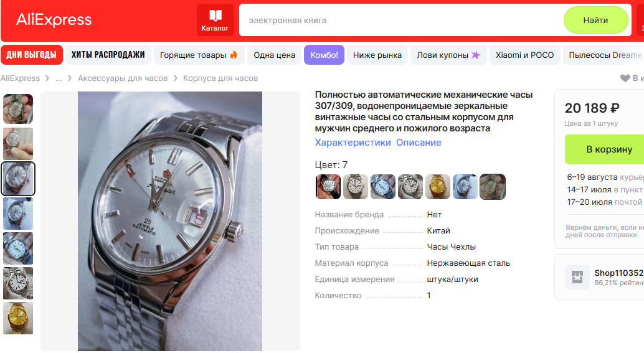
Task: Add to favorites with the heart icon
Action: pos(625,78)
